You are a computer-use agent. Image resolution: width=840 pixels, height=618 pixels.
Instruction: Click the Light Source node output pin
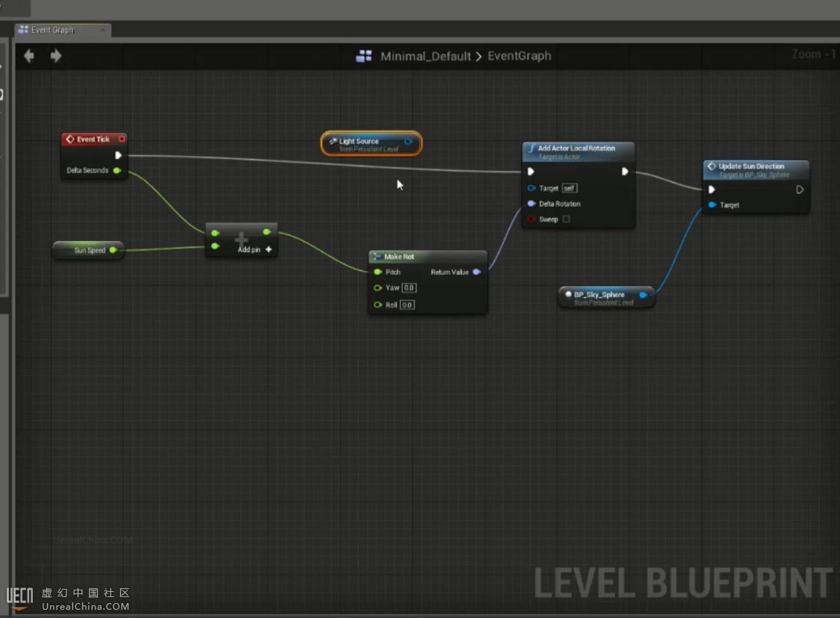(408, 141)
